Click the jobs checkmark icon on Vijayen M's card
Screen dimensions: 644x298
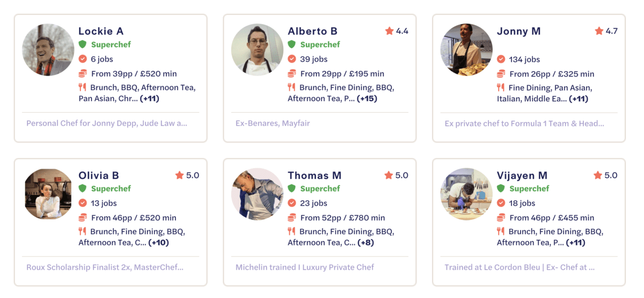click(501, 203)
